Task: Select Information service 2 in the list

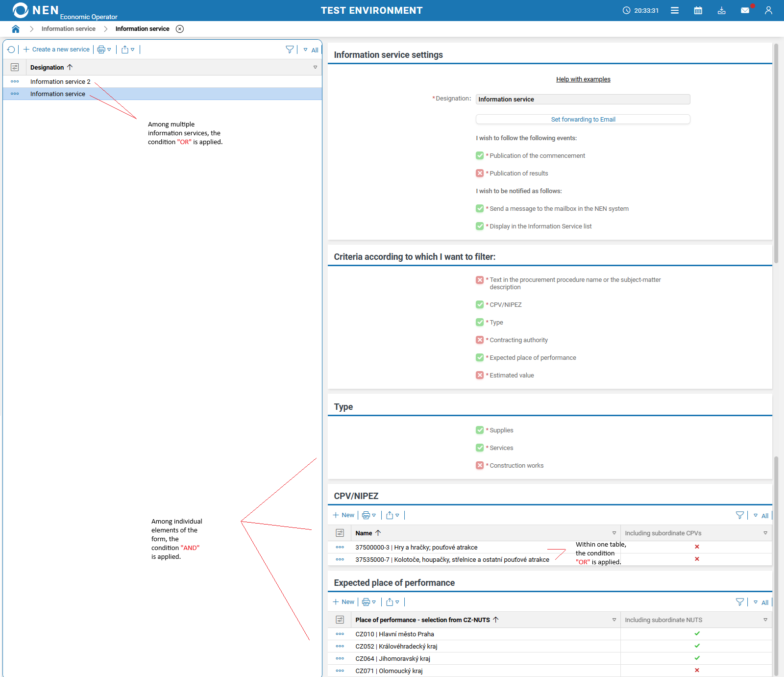Action: [60, 82]
